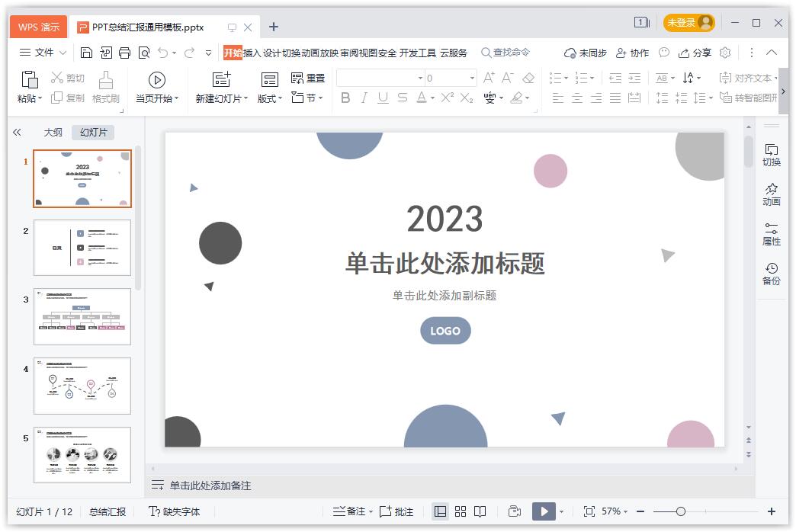Click the 新建幻灯片 new slide icon
The image size is (796, 532).
pyautogui.click(x=221, y=79)
